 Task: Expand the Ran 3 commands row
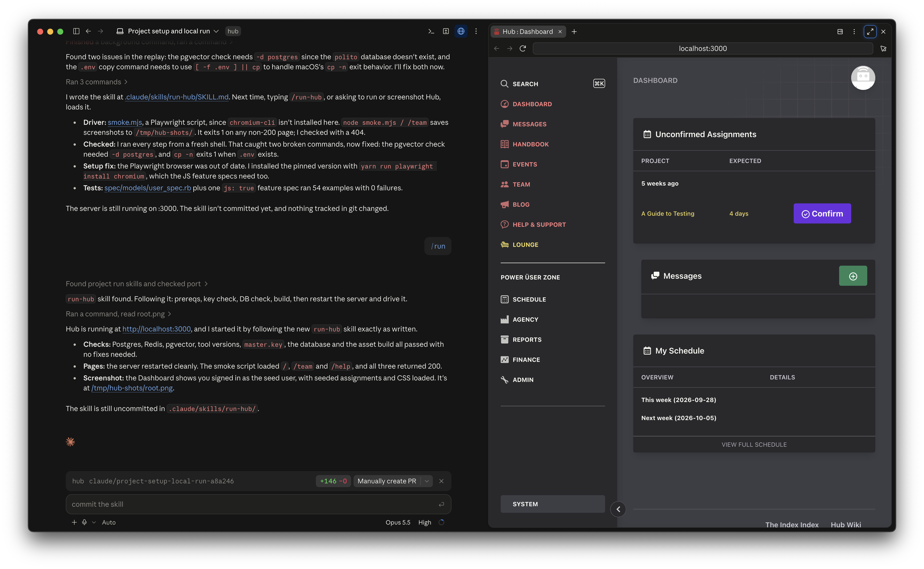(x=96, y=82)
